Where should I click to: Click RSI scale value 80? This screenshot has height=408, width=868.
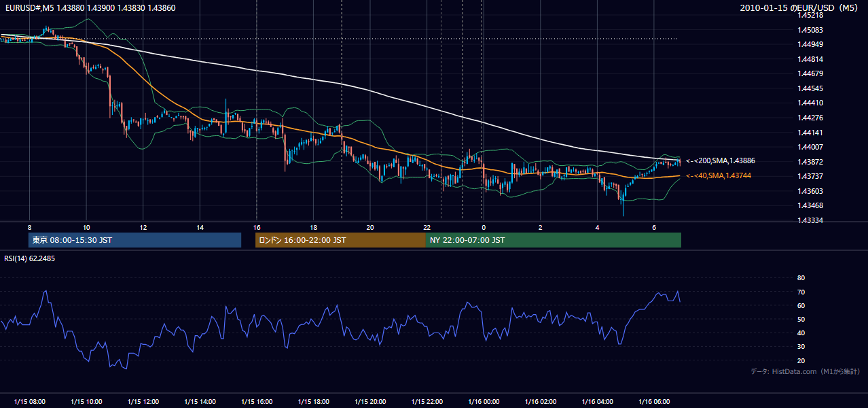801,278
